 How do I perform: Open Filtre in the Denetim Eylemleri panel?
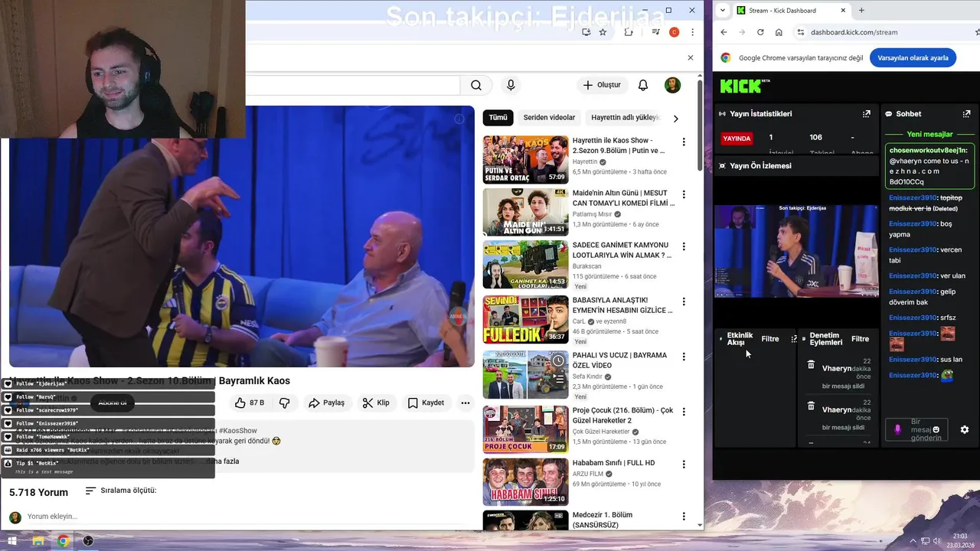(x=861, y=339)
